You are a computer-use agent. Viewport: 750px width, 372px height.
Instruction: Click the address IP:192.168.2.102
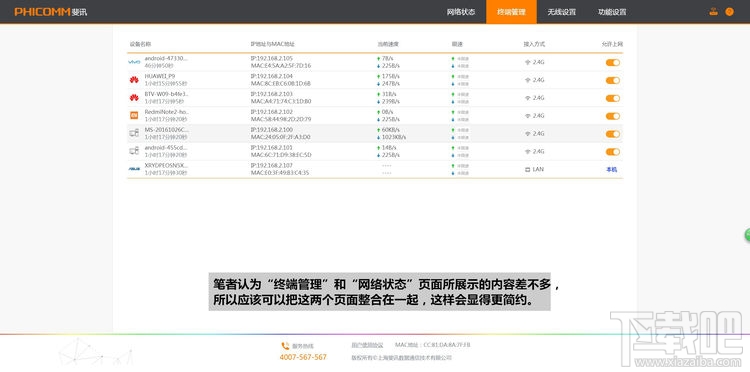272,112
